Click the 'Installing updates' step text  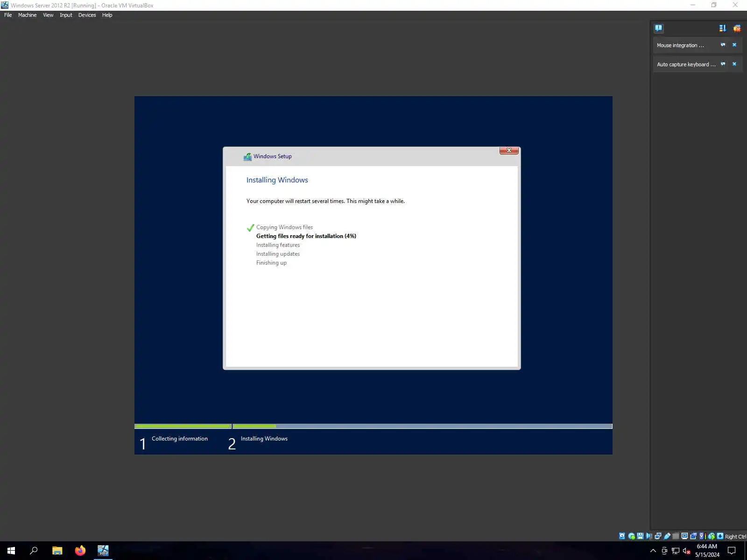click(278, 254)
